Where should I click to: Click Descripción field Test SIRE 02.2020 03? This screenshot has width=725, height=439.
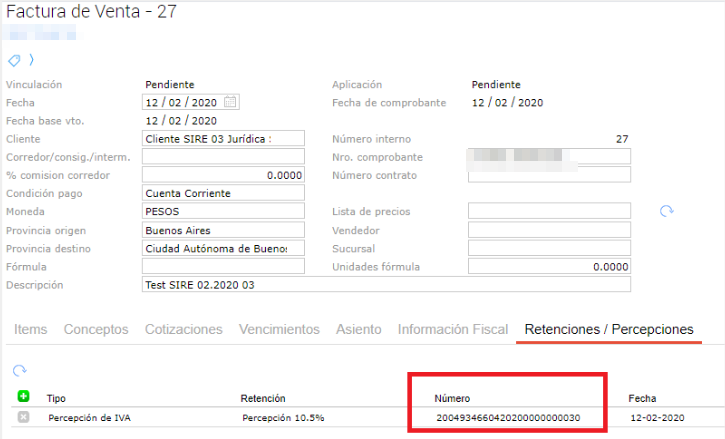386,284
